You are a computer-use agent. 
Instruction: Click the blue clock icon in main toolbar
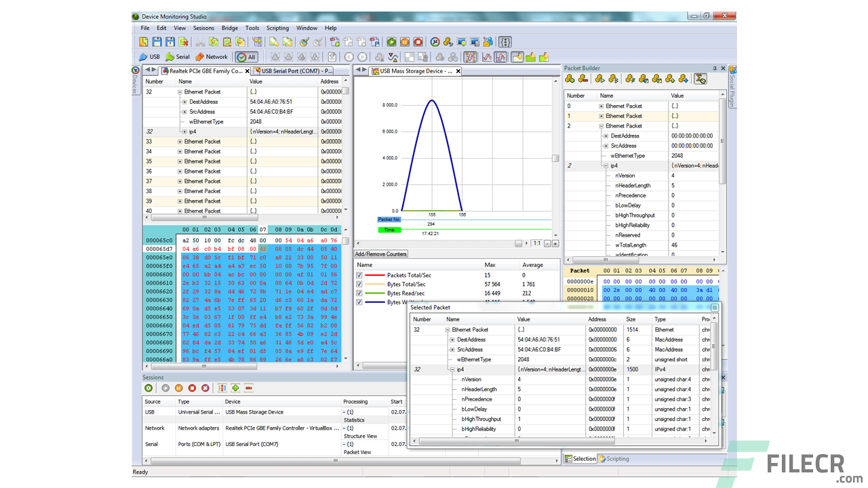point(434,41)
